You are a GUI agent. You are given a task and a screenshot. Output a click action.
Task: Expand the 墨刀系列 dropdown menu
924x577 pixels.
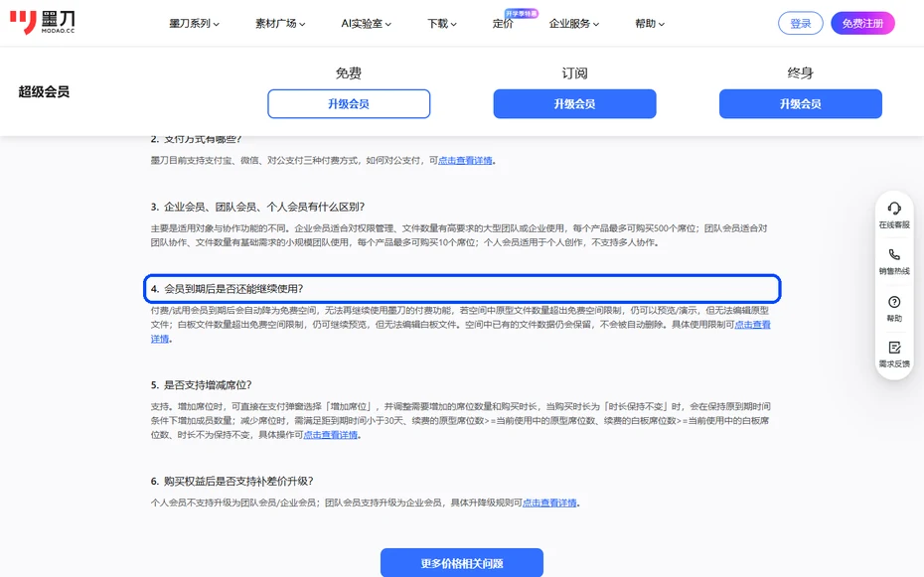tap(194, 24)
